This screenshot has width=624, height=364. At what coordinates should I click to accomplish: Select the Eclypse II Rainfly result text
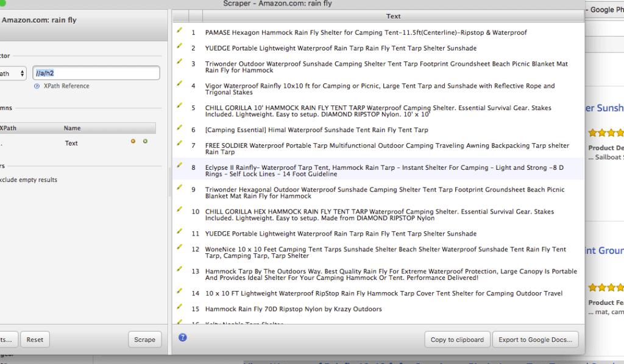coord(385,171)
